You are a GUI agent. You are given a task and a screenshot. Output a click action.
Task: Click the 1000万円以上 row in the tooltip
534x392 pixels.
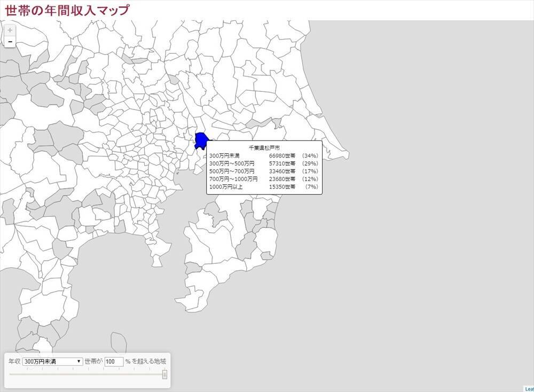click(x=264, y=187)
